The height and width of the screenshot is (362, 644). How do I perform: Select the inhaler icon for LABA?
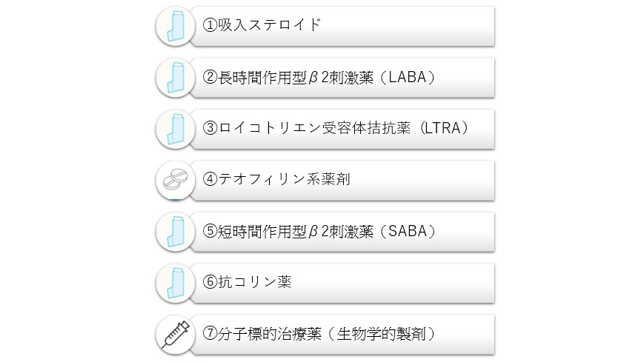(176, 78)
